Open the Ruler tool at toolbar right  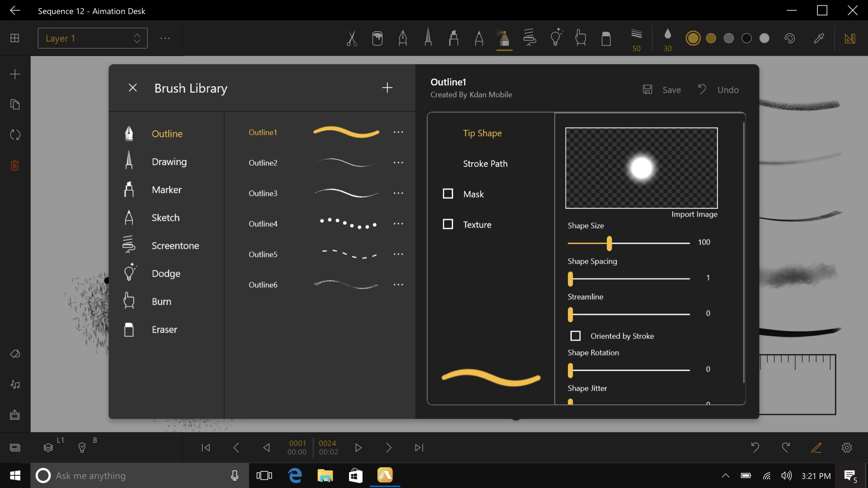click(850, 38)
